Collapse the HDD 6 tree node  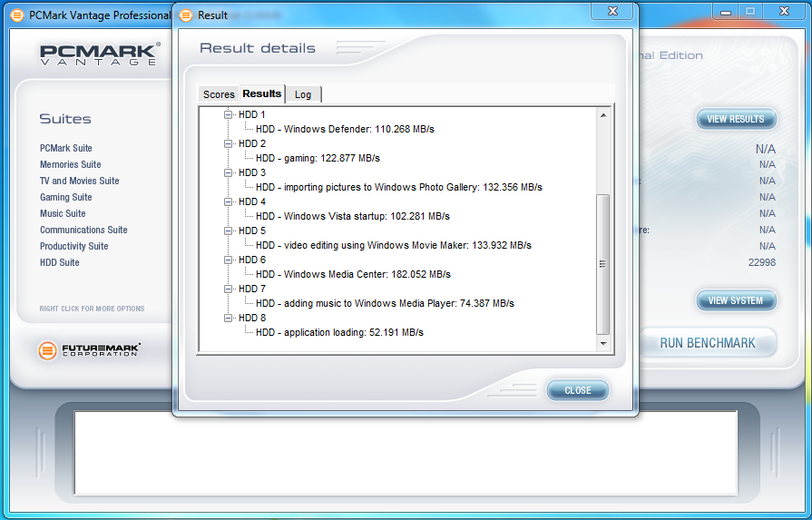click(228, 260)
